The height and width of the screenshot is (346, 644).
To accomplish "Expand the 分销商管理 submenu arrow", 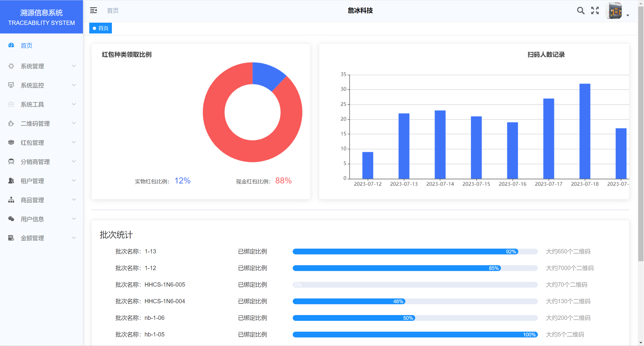I will click(x=74, y=162).
